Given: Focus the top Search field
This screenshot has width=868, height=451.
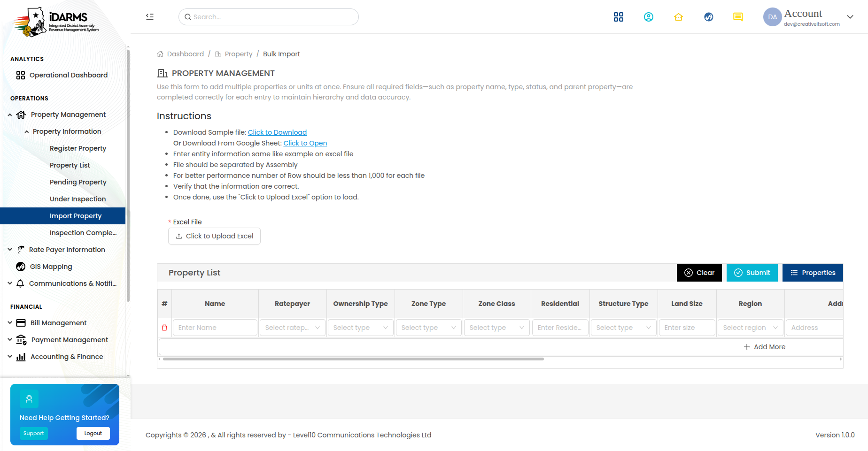Looking at the screenshot, I should coord(269,17).
